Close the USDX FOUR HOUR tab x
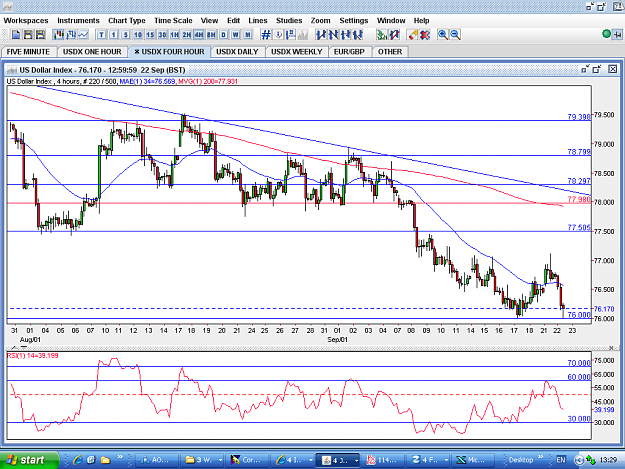This screenshot has width=625, height=469. pos(137,52)
